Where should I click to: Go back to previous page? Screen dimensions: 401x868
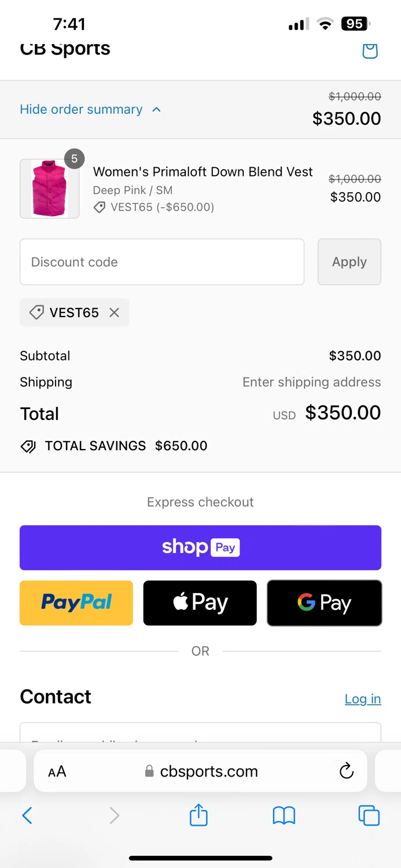click(x=27, y=816)
